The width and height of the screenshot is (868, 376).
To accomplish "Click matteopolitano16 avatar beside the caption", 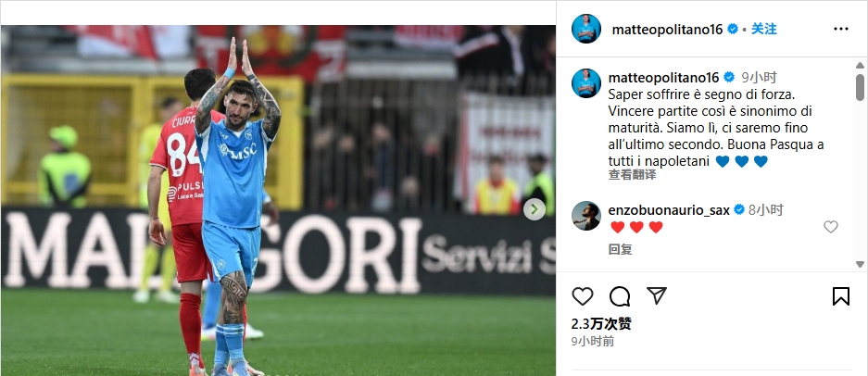I will (x=586, y=83).
